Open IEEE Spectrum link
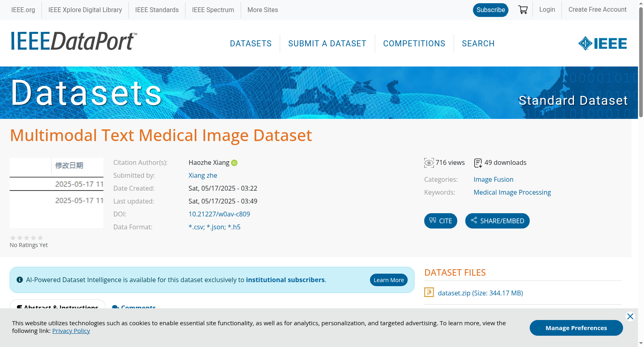The width and height of the screenshot is (644, 347). pyautogui.click(x=213, y=10)
